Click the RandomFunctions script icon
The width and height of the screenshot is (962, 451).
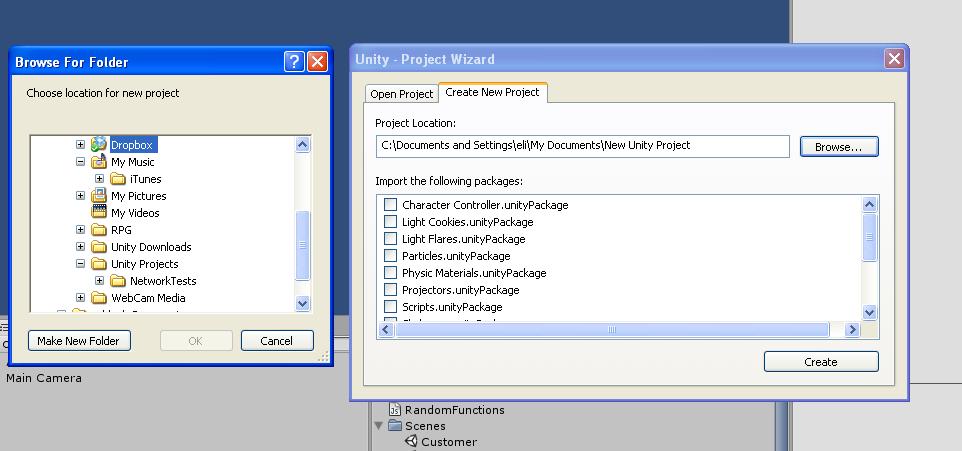(395, 409)
